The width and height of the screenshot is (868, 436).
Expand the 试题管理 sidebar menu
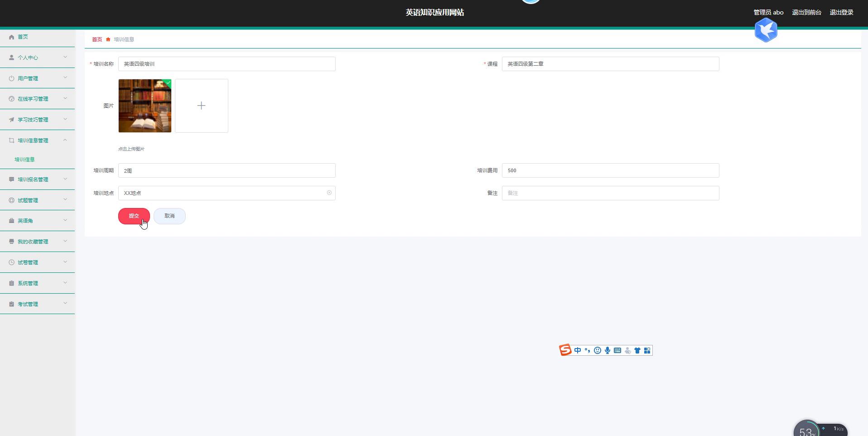click(37, 200)
